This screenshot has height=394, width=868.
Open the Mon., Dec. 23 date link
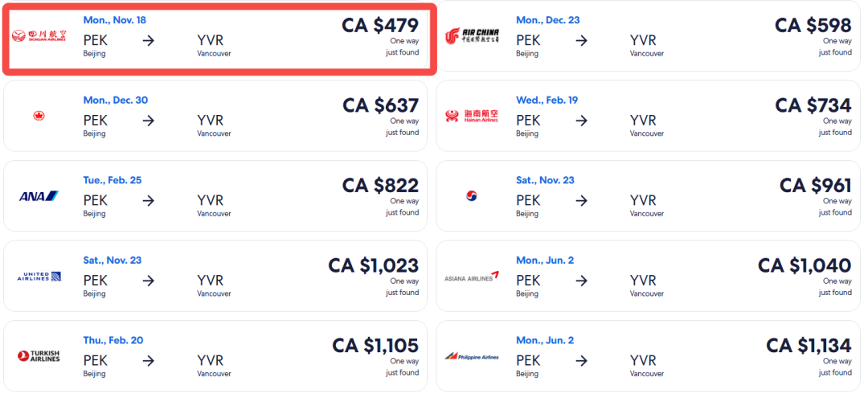(548, 20)
